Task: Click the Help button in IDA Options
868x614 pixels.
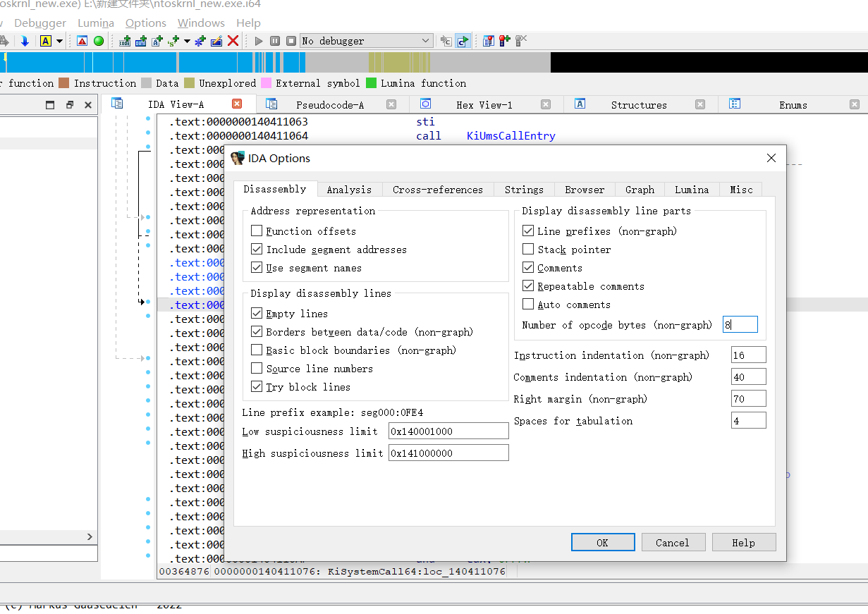Action: (x=744, y=543)
